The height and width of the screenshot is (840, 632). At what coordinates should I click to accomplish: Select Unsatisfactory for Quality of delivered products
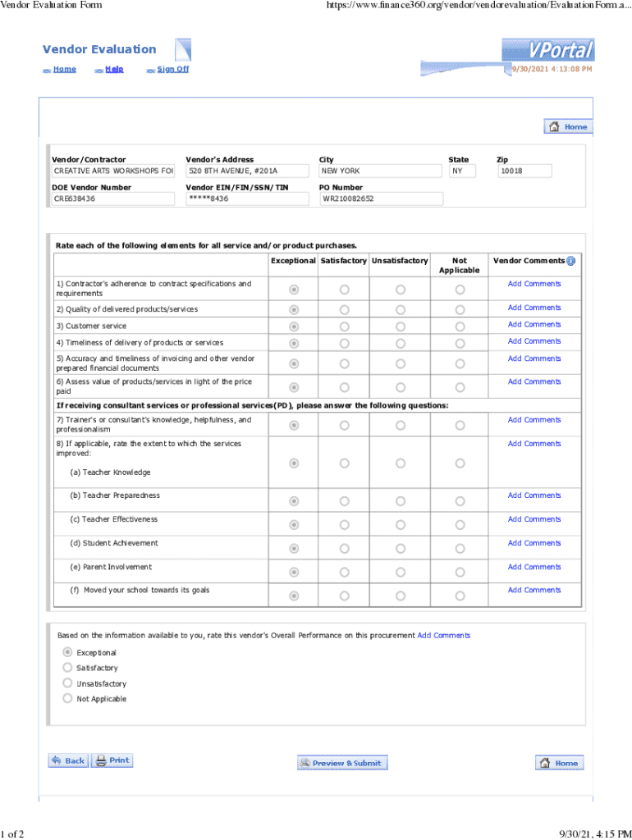coord(400,309)
